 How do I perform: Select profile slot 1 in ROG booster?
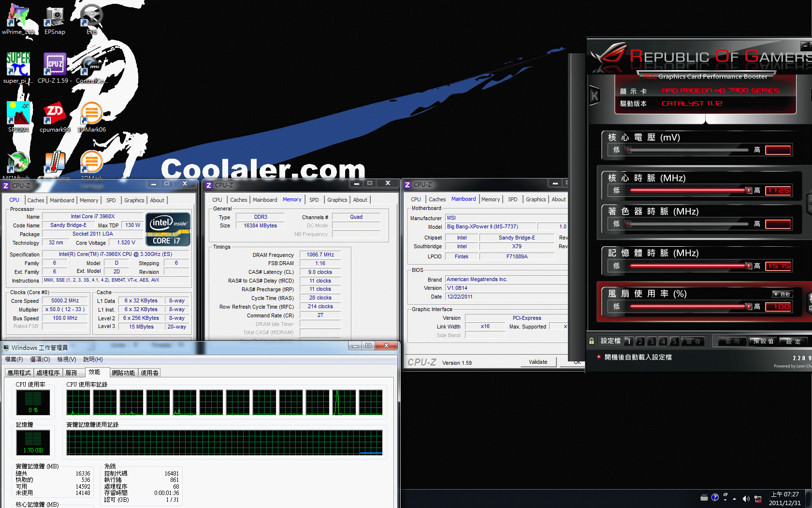tap(628, 341)
